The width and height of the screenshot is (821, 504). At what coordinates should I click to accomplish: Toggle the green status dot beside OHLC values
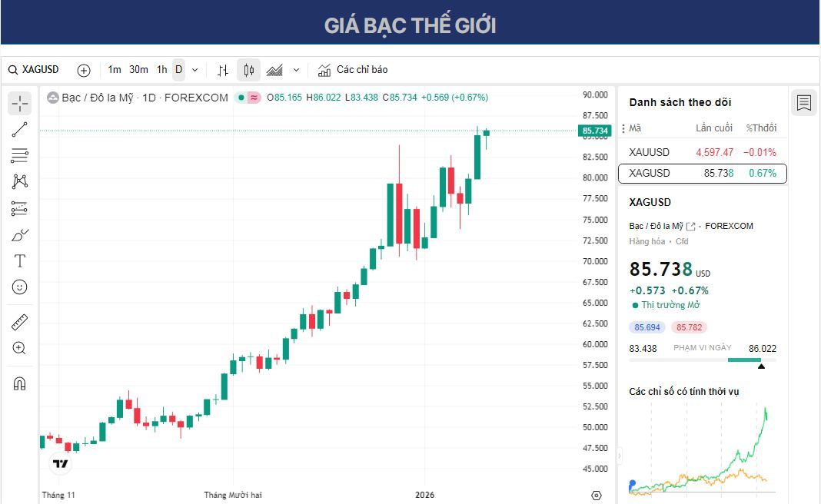[242, 98]
